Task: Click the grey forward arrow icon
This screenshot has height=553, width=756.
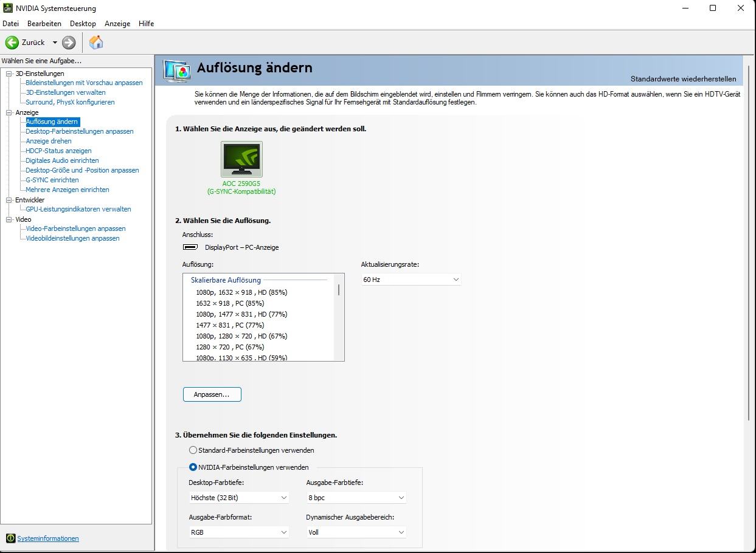Action: (x=69, y=43)
